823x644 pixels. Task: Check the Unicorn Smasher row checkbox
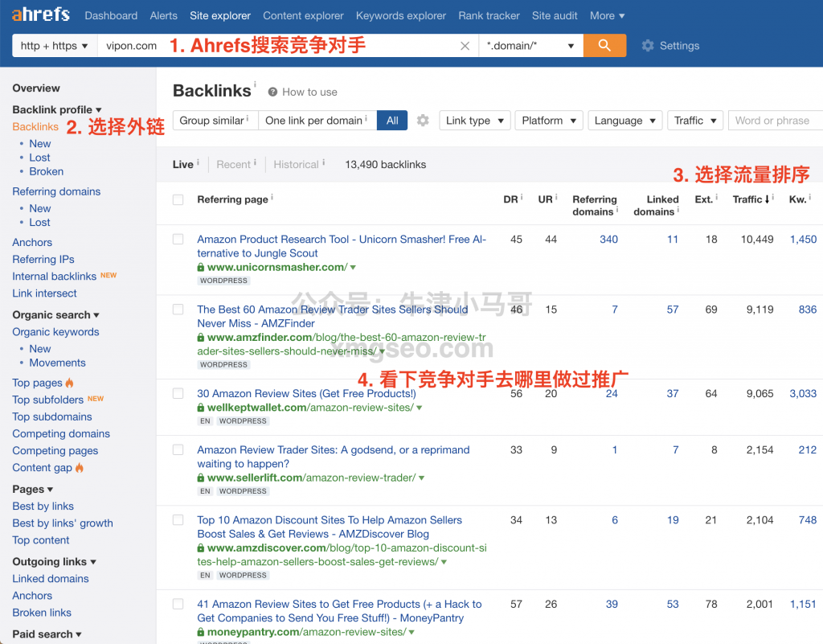point(178,240)
